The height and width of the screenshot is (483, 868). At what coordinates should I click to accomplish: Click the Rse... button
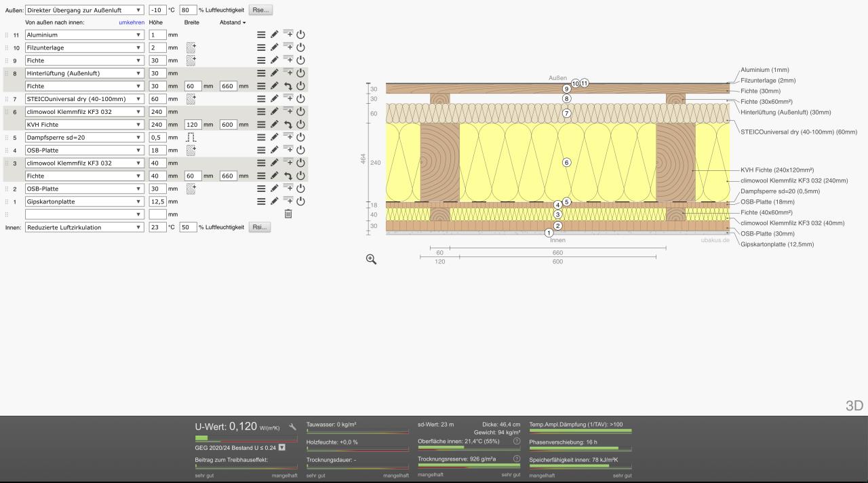click(x=260, y=10)
